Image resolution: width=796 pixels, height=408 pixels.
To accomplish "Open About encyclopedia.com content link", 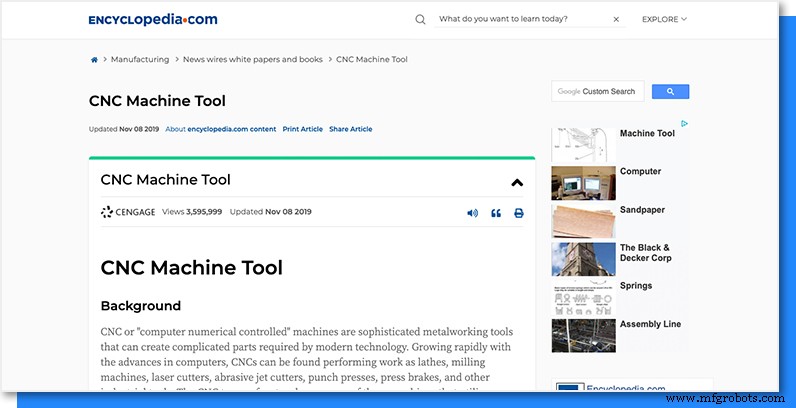I will point(220,129).
